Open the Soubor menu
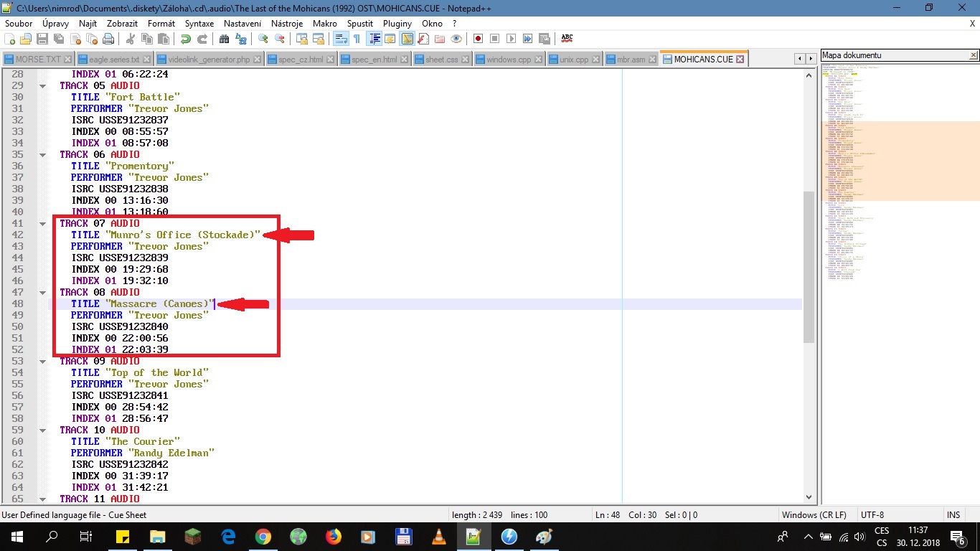This screenshot has height=551, width=980. 19,24
